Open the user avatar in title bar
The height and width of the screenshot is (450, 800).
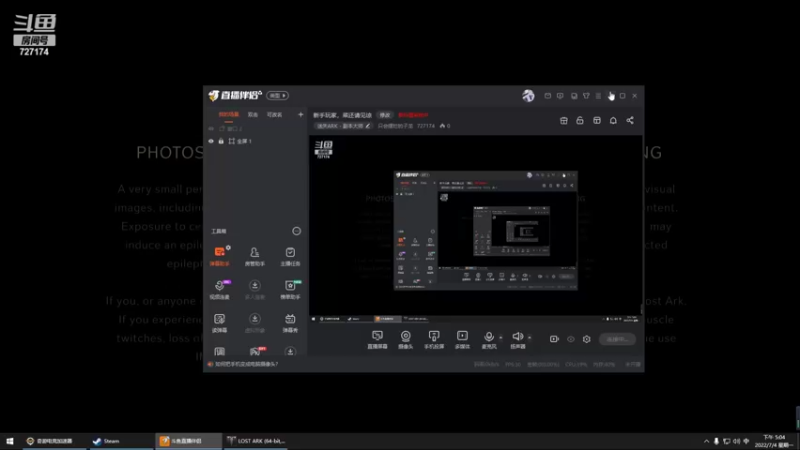[x=528, y=95]
